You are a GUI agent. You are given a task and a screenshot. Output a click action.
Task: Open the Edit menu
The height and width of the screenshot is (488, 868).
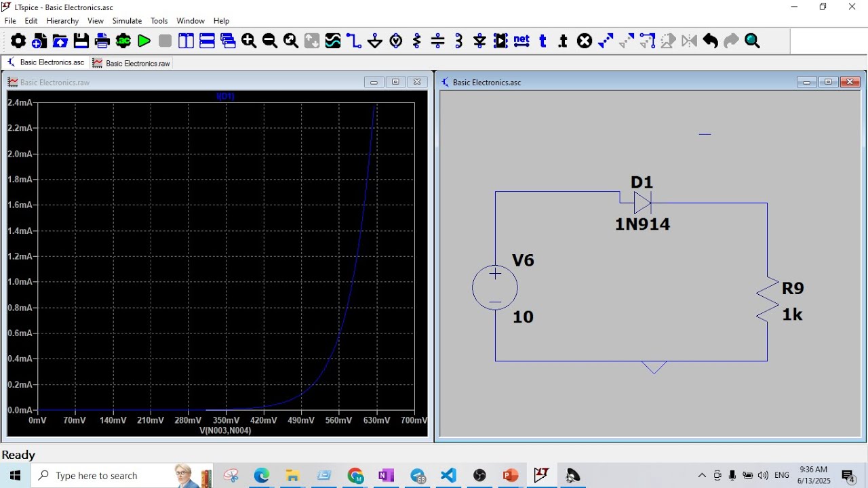coord(31,21)
